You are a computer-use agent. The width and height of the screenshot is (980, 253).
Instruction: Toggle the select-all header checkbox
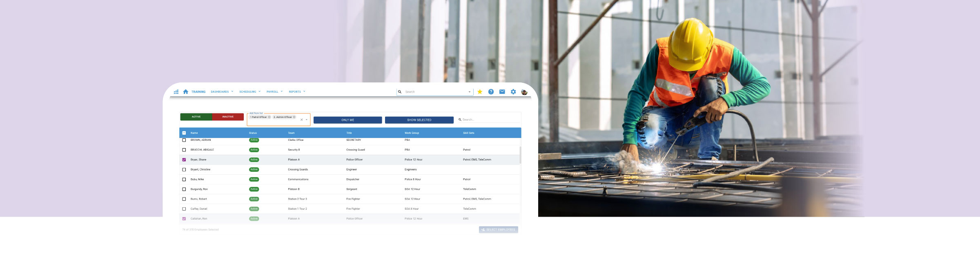pyautogui.click(x=184, y=133)
